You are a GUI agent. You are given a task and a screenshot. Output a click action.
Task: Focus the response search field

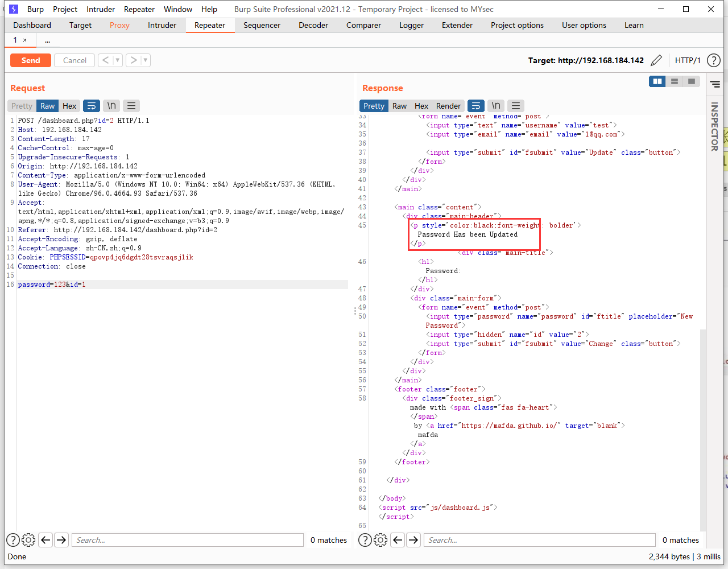[x=540, y=540]
